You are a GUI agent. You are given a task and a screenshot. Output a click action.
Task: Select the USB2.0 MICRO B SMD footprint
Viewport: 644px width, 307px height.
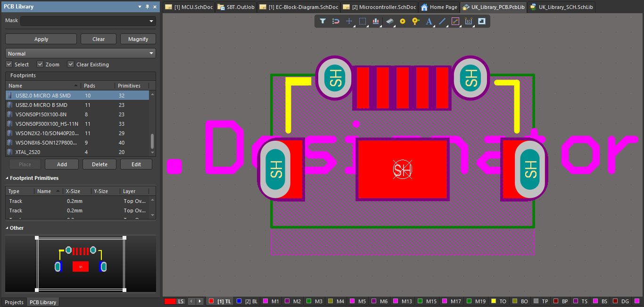pos(78,105)
